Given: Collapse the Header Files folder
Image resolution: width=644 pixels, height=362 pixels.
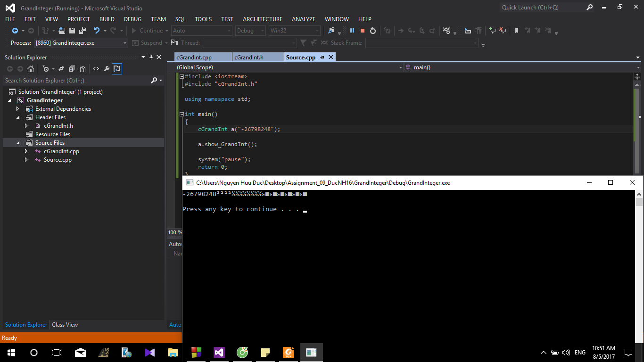Looking at the screenshot, I should tap(18, 117).
